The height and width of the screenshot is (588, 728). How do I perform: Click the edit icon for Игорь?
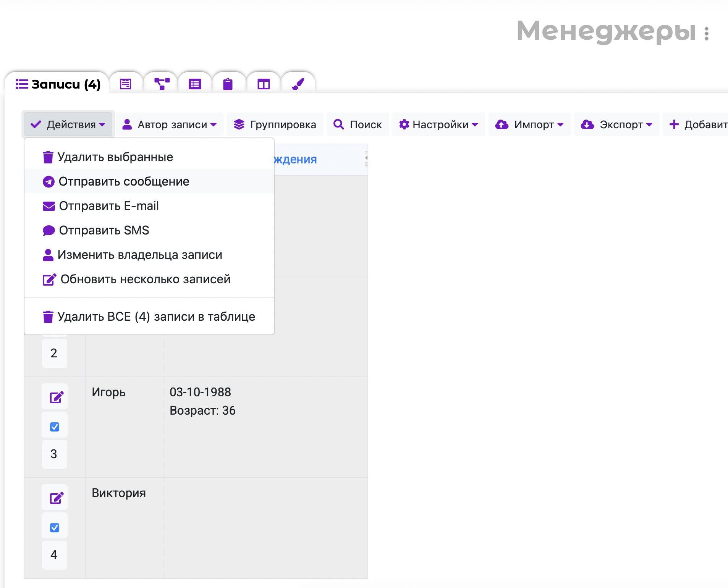[56, 397]
